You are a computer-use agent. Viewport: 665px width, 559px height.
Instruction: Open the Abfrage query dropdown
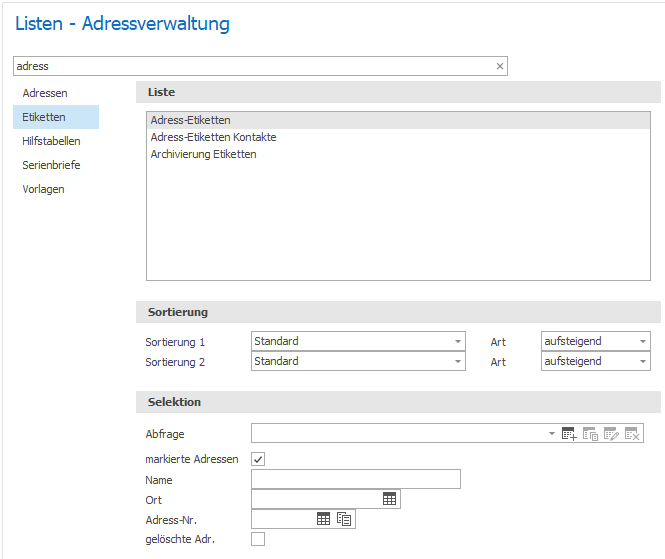point(551,433)
